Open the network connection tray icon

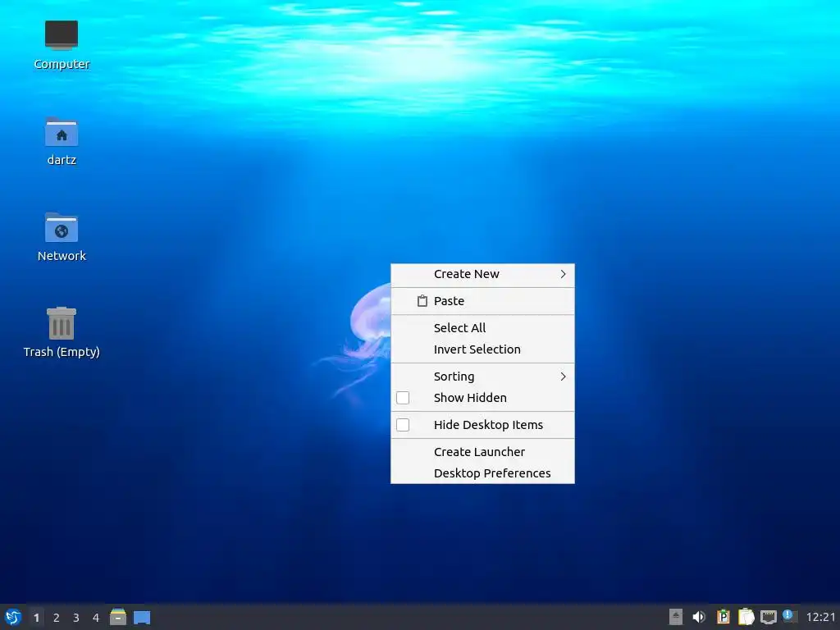click(769, 617)
